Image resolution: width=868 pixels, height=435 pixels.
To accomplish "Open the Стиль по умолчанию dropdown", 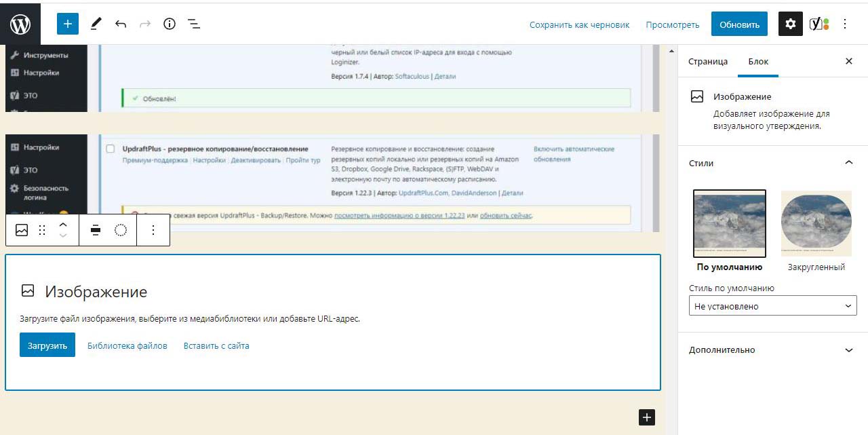I will [772, 306].
